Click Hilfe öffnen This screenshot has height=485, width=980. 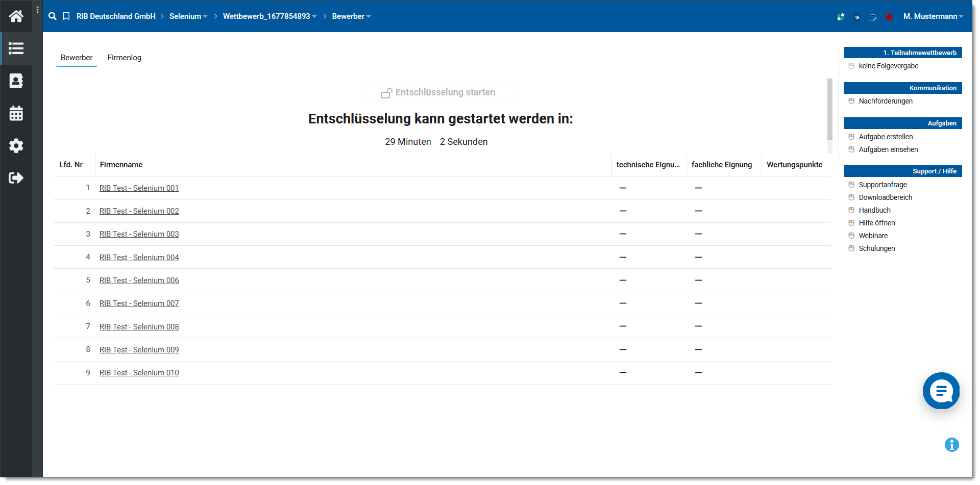pyautogui.click(x=877, y=223)
